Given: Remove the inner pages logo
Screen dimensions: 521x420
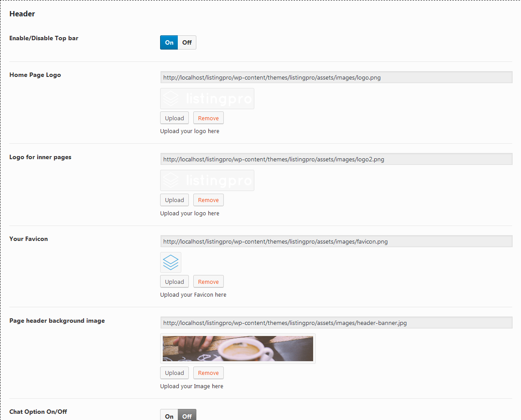Looking at the screenshot, I should (208, 200).
